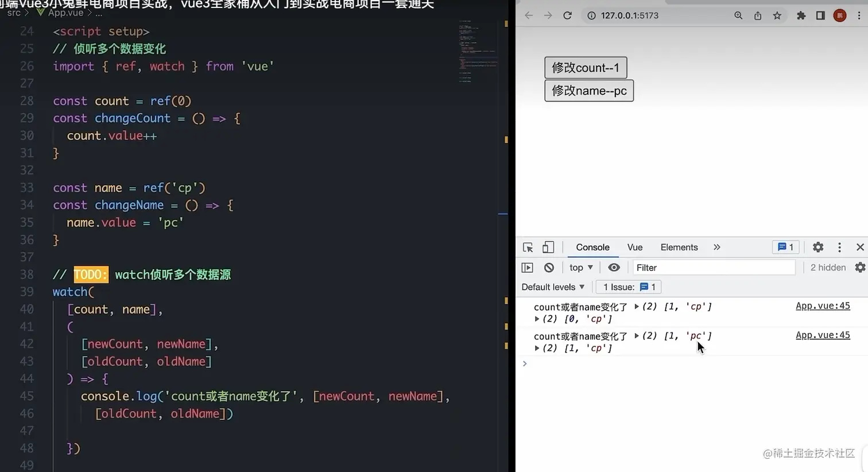This screenshot has width=868, height=472.
Task: Close the DevTools panel
Action: tap(860, 247)
